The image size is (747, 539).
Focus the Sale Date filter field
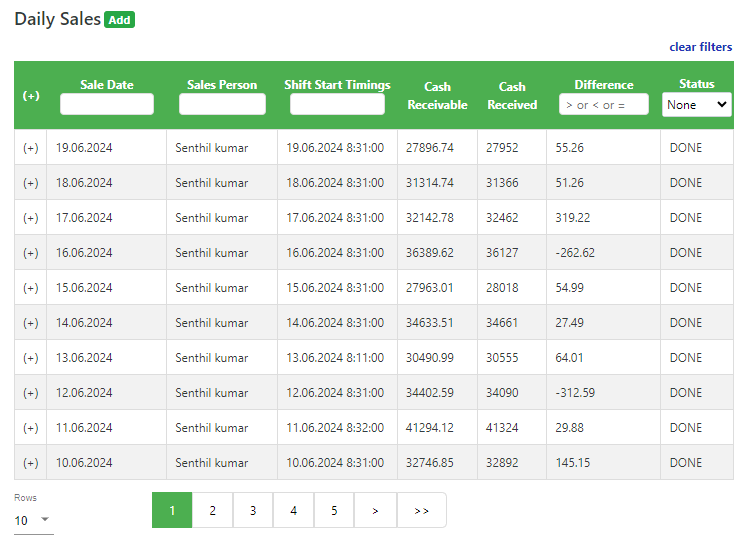[107, 105]
